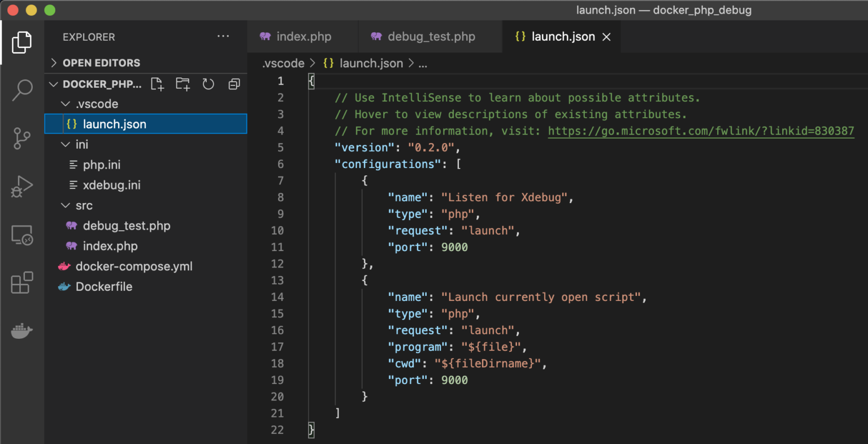This screenshot has height=444, width=868.
Task: Click the New File icon in Explorer
Action: (x=157, y=84)
